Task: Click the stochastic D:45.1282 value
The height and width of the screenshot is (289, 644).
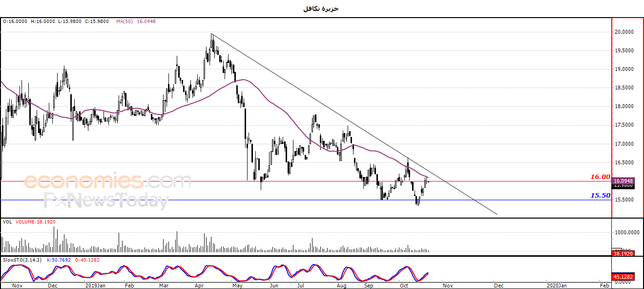Action: pos(87,260)
